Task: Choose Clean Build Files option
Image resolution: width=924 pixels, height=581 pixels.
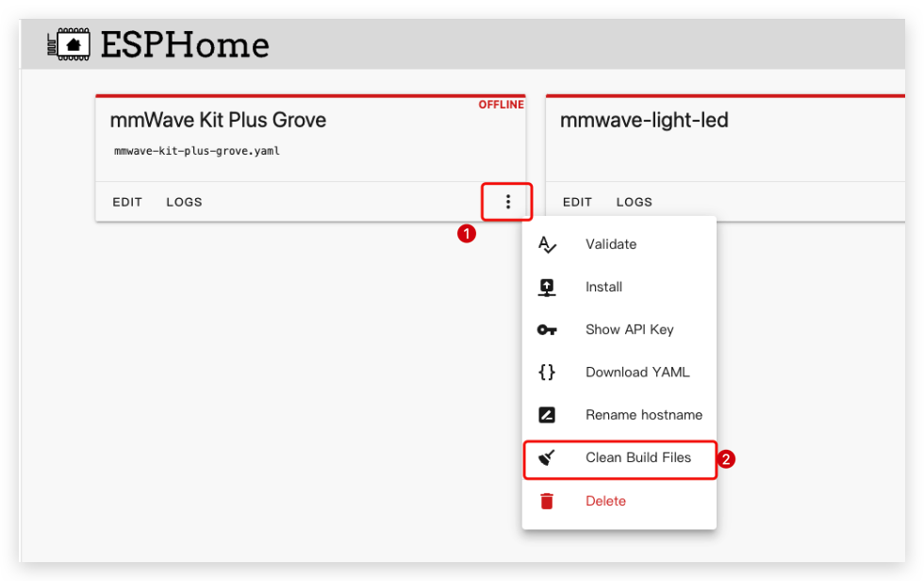Action: pyautogui.click(x=619, y=457)
